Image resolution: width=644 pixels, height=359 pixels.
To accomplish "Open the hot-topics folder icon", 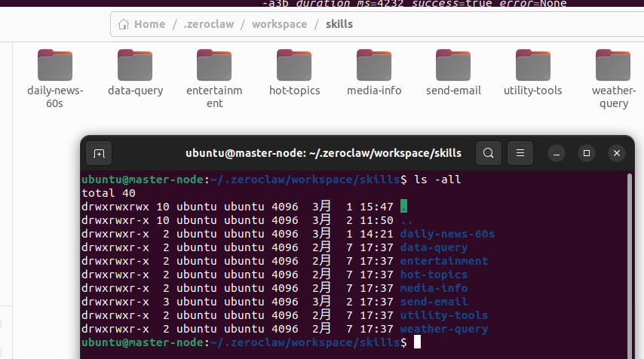I will (x=294, y=65).
